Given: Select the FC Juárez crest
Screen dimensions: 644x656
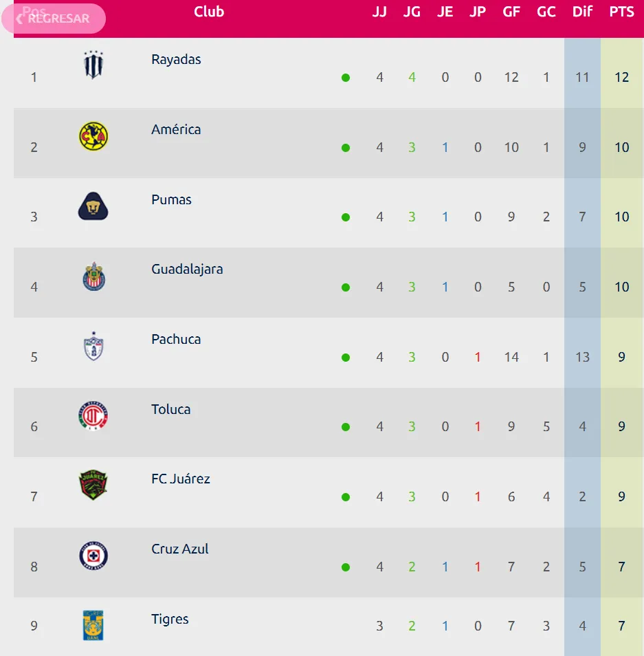Looking at the screenshot, I should (93, 485).
